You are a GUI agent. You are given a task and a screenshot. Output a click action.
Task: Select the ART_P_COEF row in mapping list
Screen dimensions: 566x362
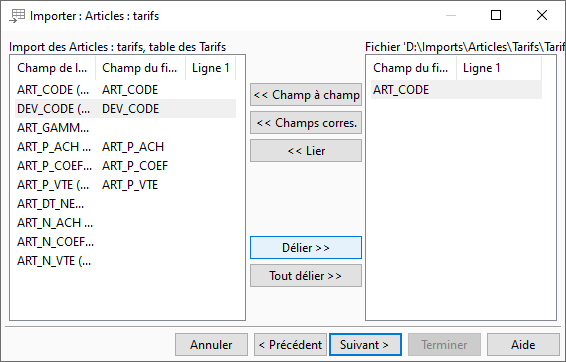tap(126, 166)
